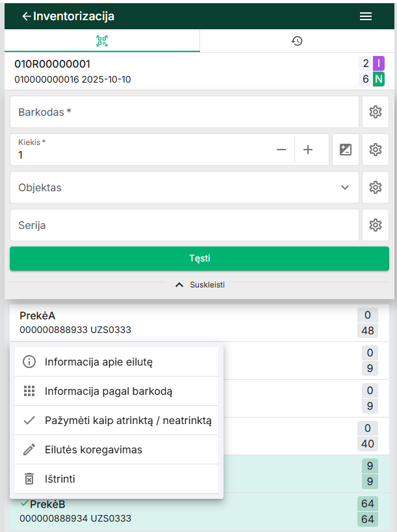Open settings gear for Kiekis field
Screen dimensions: 397x532
point(375,150)
